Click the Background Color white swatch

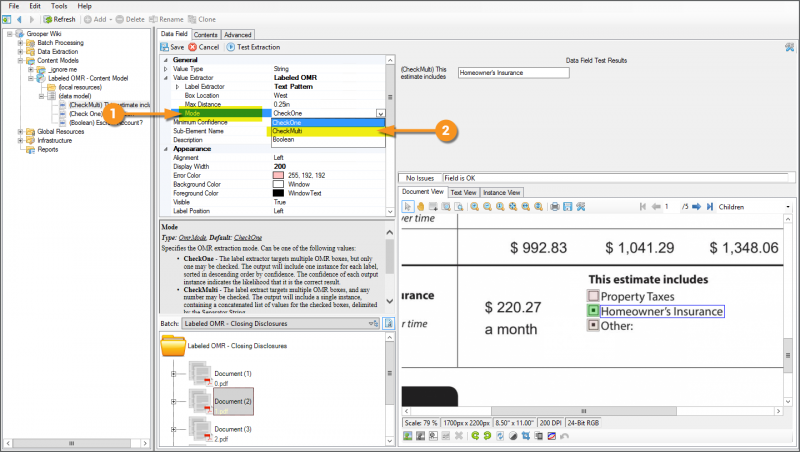tap(278, 184)
